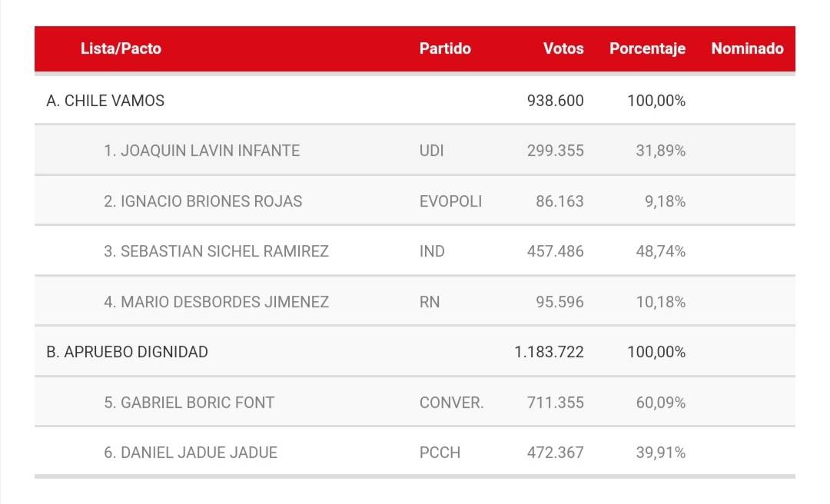Click candidate Joaquin Lavin Infante
Image resolution: width=830 pixels, height=504 pixels.
pyautogui.click(x=201, y=151)
